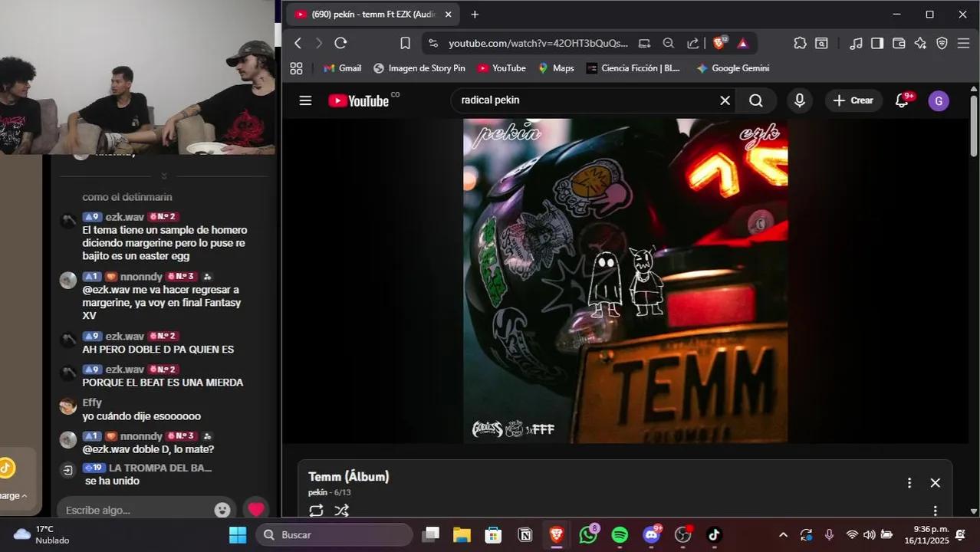Open File Explorer from the taskbar

pyautogui.click(x=462, y=534)
